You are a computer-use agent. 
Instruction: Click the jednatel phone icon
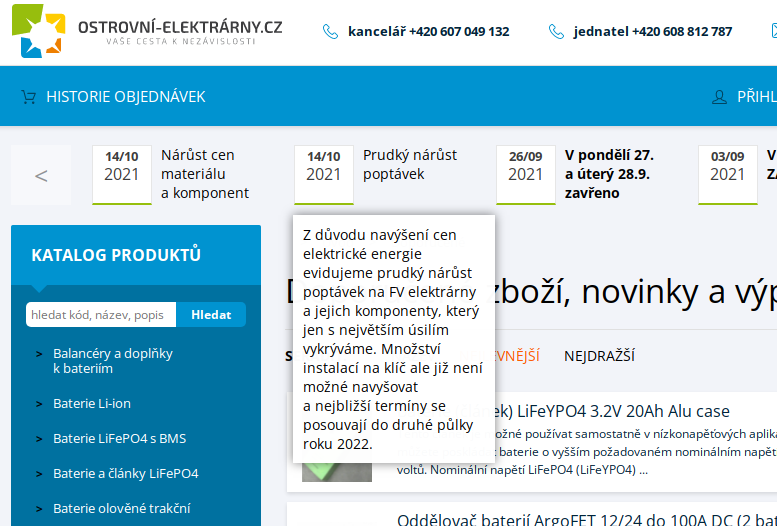(x=556, y=32)
